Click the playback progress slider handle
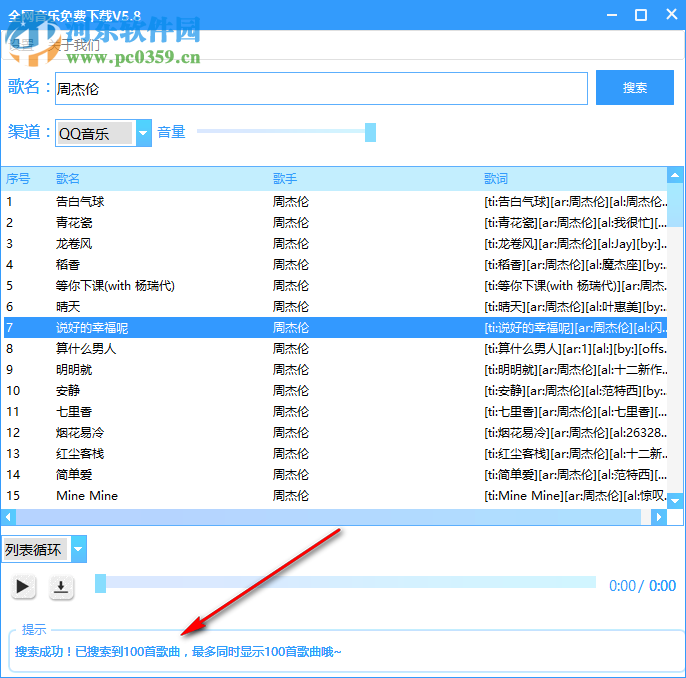 pyautogui.click(x=101, y=583)
